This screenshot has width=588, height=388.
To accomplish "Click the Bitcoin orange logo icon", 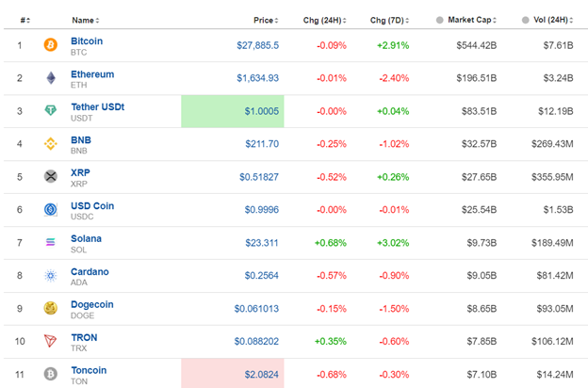I will pyautogui.click(x=51, y=45).
